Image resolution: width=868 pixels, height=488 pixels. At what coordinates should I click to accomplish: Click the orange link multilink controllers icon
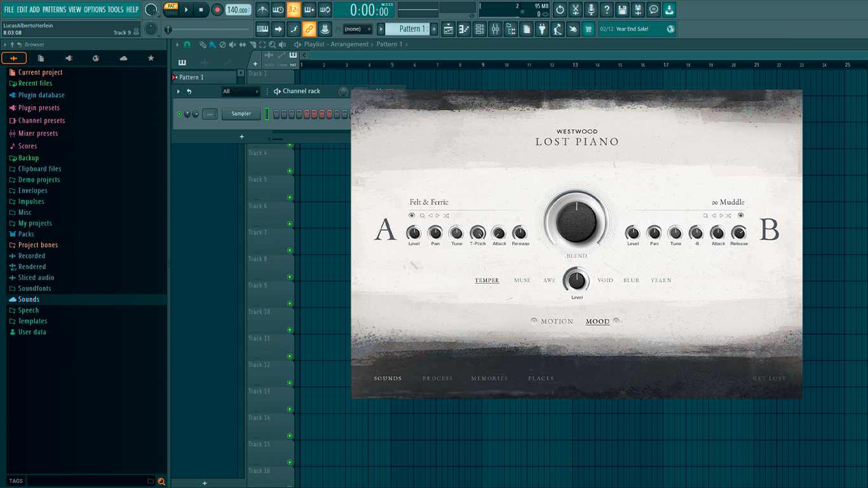point(309,29)
